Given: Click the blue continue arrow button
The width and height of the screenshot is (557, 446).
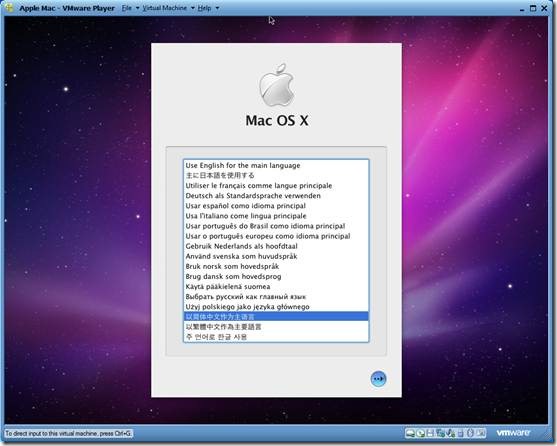Looking at the screenshot, I should pos(378,379).
